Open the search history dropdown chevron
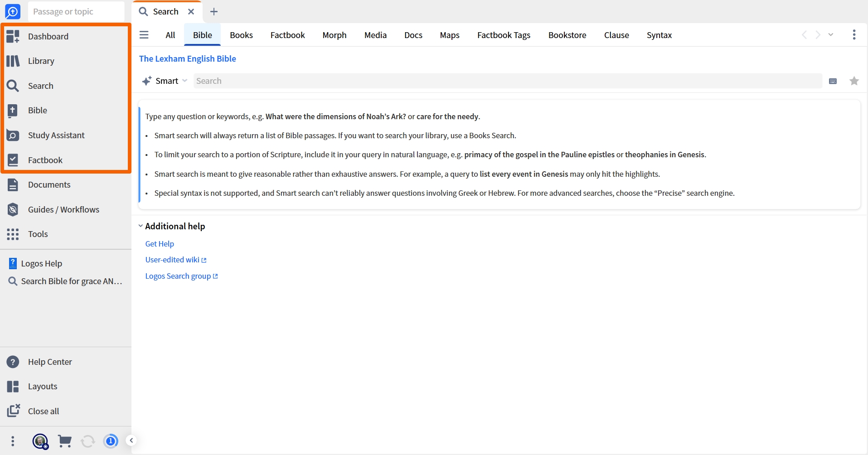Viewport: 868px width, 455px height. 831,35
